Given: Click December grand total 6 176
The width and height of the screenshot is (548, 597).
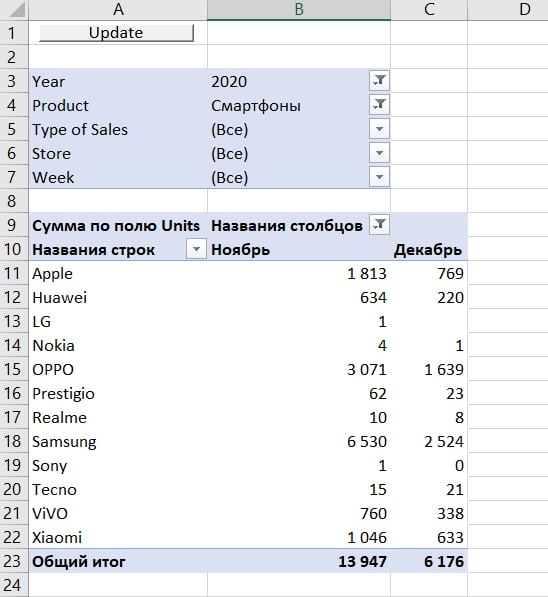Looking at the screenshot, I should pos(429,561).
